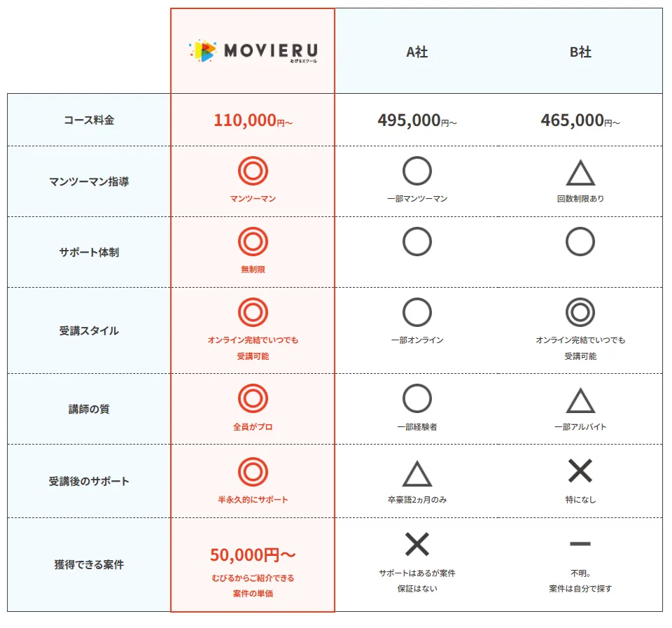Click the circle above 一部マンツーマン
The height and width of the screenshot is (628, 672).
click(417, 171)
